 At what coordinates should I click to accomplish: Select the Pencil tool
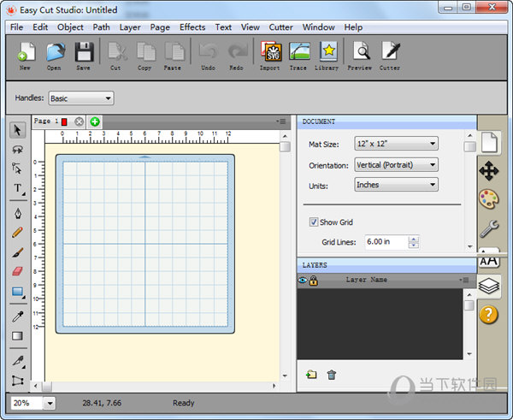[x=17, y=233]
